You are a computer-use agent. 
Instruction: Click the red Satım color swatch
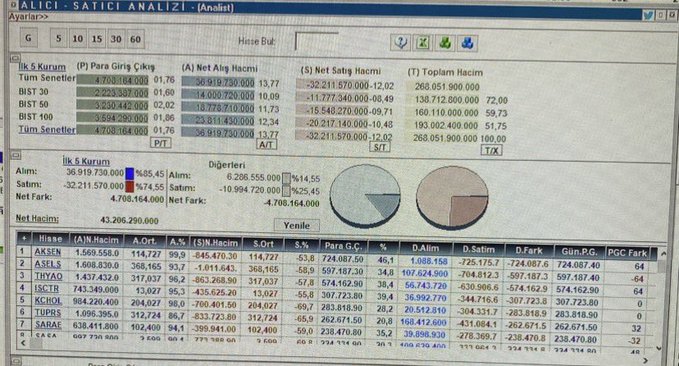pos(129,186)
